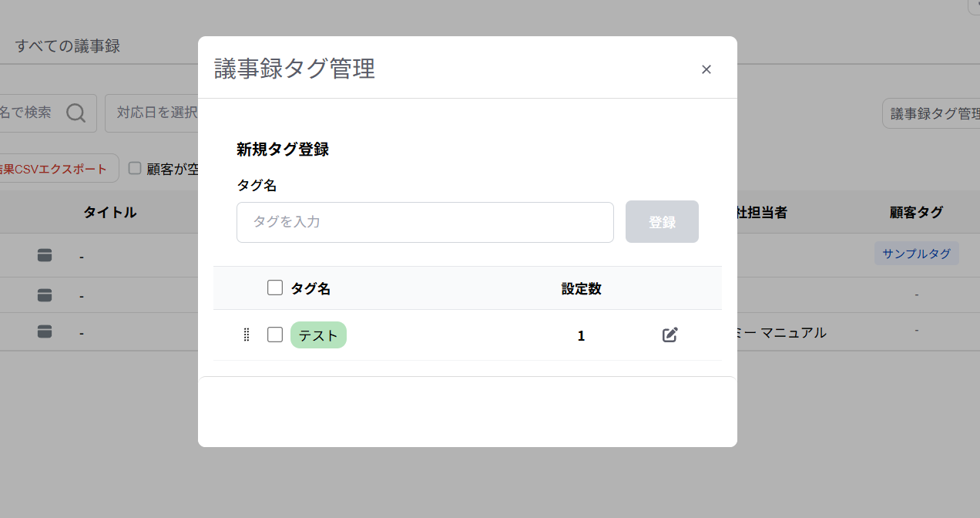Enable the 顧客が空 filter checkbox

pyautogui.click(x=135, y=168)
